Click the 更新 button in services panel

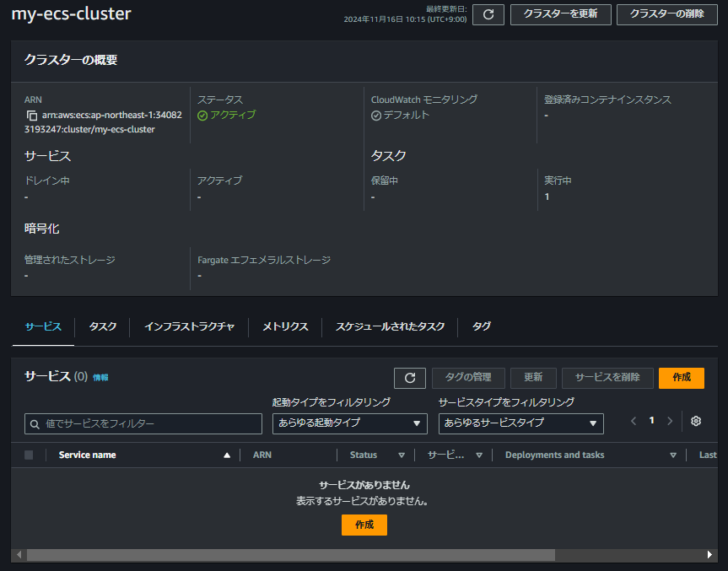(x=533, y=378)
